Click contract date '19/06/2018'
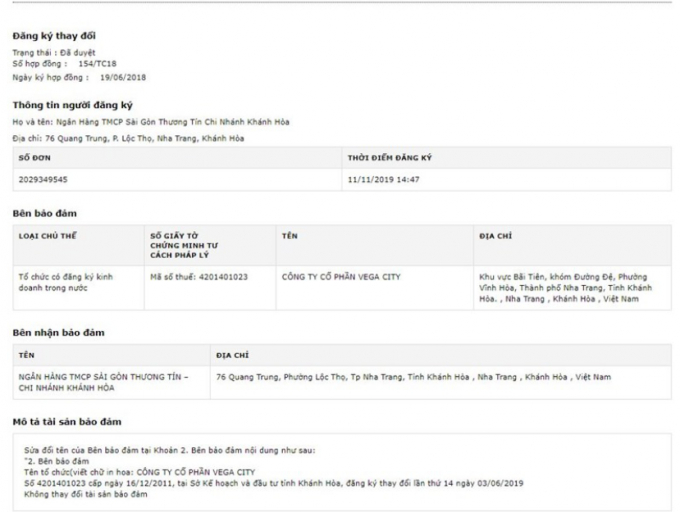The width and height of the screenshot is (680, 512). [x=123, y=78]
